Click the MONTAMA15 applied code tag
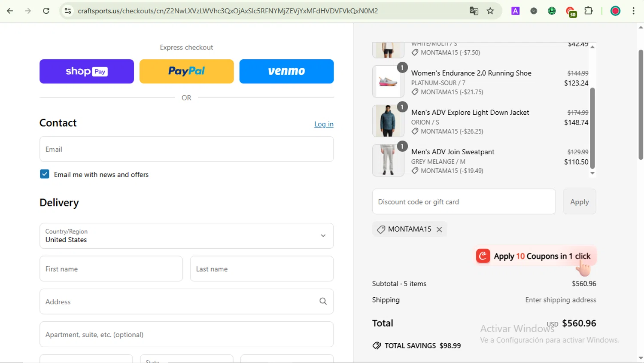The height and width of the screenshot is (363, 644). pyautogui.click(x=409, y=229)
